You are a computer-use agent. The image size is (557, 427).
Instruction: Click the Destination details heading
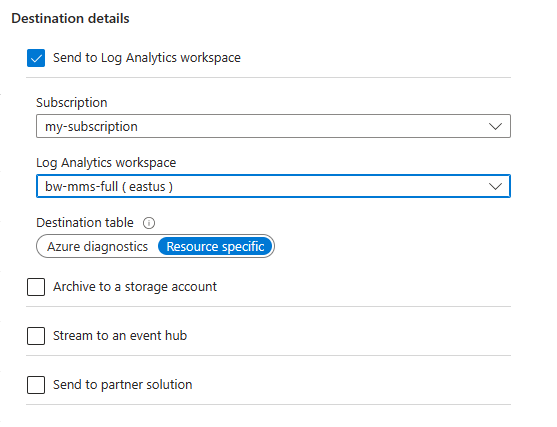[x=70, y=18]
